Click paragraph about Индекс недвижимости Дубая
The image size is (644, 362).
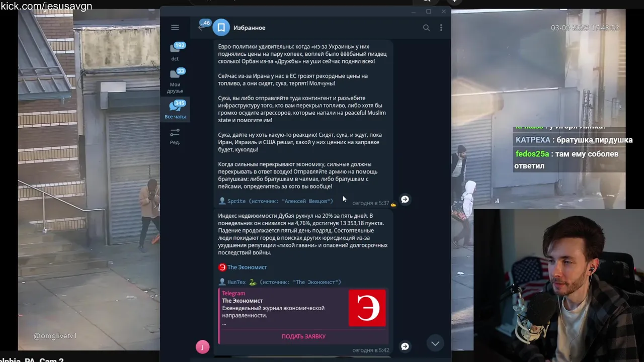[303, 234]
